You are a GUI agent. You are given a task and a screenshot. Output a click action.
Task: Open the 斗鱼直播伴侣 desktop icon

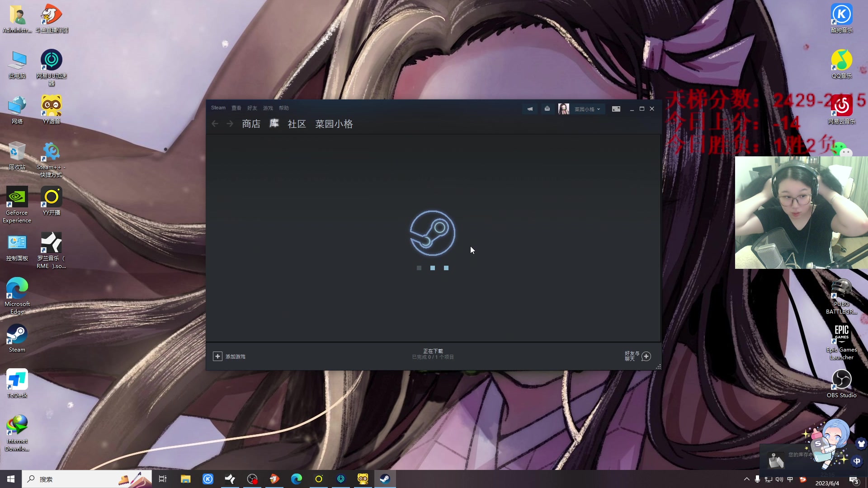tap(52, 19)
